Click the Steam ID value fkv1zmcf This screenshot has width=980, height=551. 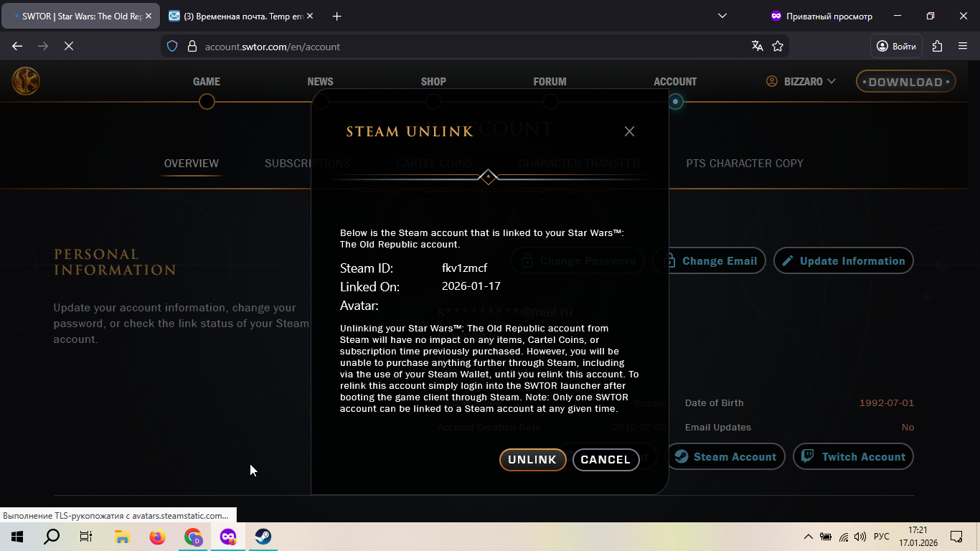click(x=464, y=268)
